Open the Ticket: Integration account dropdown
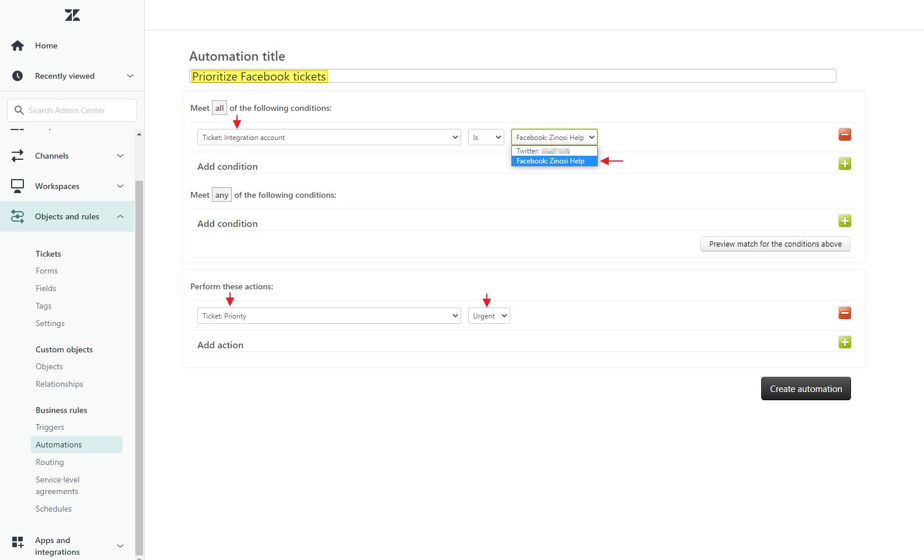Image resolution: width=924 pixels, height=560 pixels. click(329, 137)
